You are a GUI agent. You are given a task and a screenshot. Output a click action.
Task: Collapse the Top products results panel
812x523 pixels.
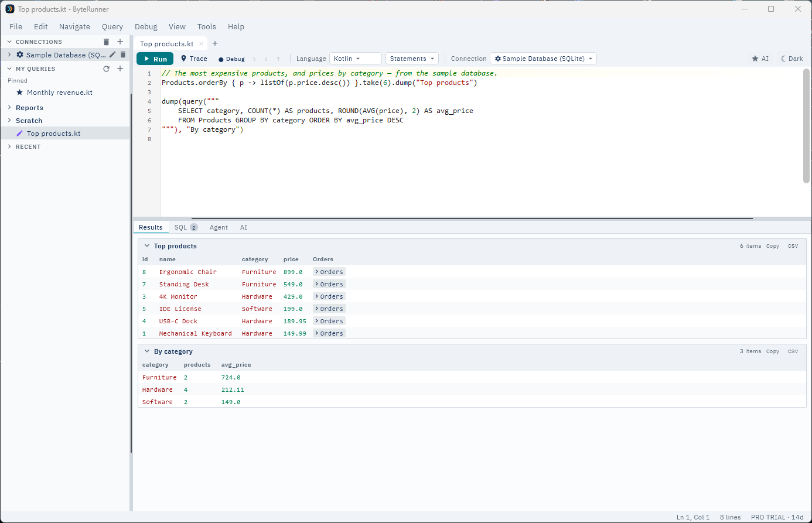[x=147, y=246]
